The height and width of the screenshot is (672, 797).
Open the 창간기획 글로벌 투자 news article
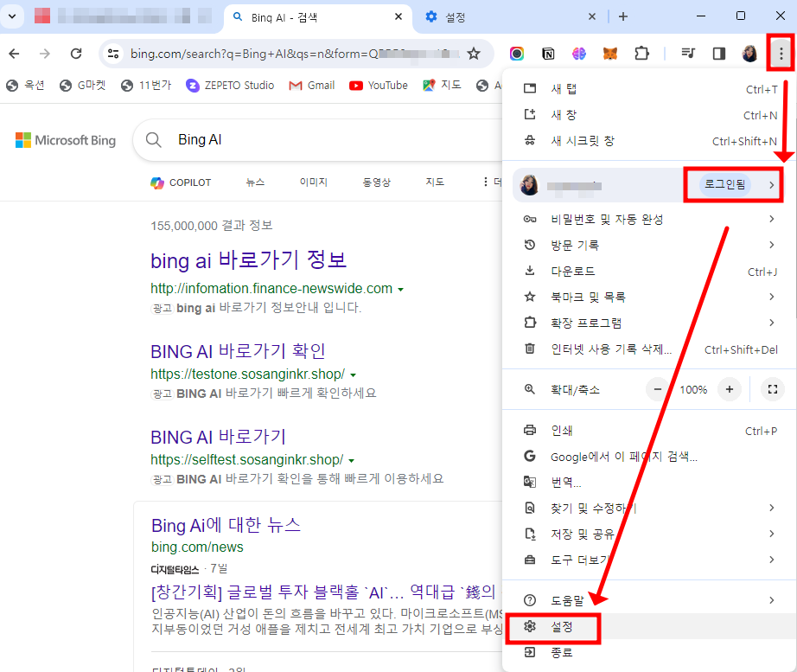(x=323, y=592)
